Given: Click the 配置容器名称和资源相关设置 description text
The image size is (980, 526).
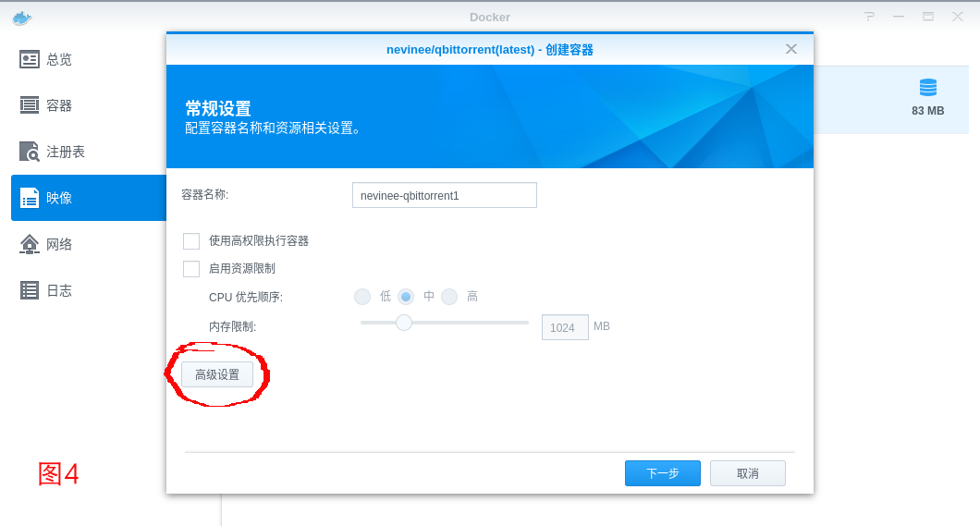Looking at the screenshot, I should [x=273, y=128].
